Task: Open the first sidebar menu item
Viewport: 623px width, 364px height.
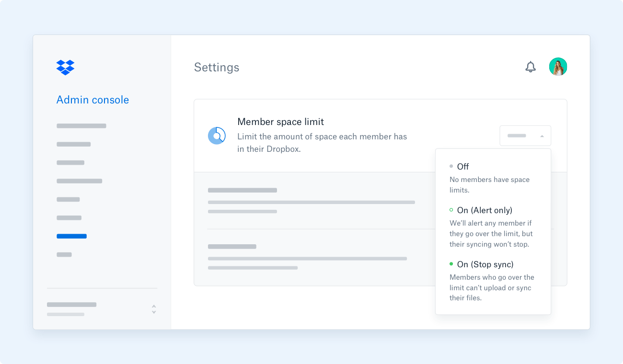Action: 81,126
